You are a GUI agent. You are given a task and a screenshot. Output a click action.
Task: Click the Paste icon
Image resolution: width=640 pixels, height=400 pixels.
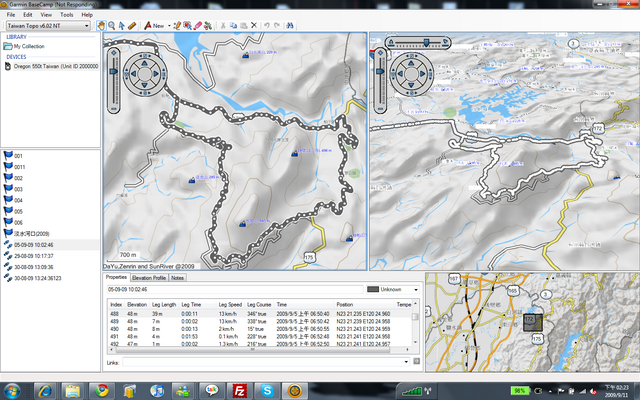tap(244, 26)
